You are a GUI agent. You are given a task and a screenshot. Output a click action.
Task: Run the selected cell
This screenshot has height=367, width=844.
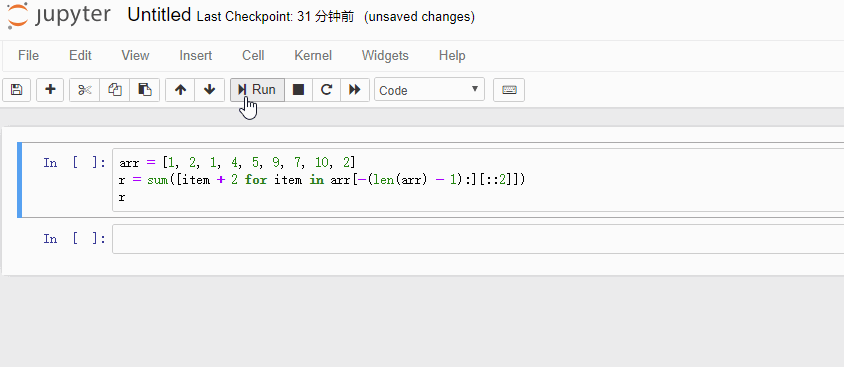coord(257,90)
